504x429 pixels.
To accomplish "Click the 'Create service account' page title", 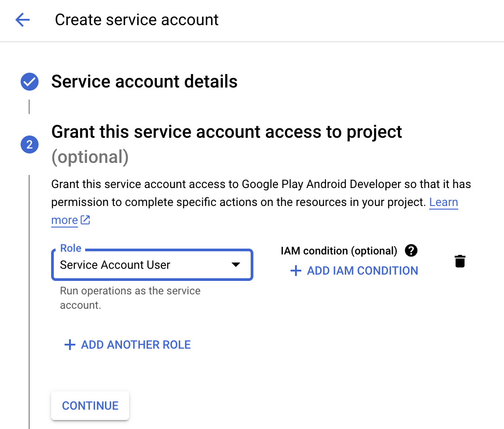I will click(x=137, y=20).
